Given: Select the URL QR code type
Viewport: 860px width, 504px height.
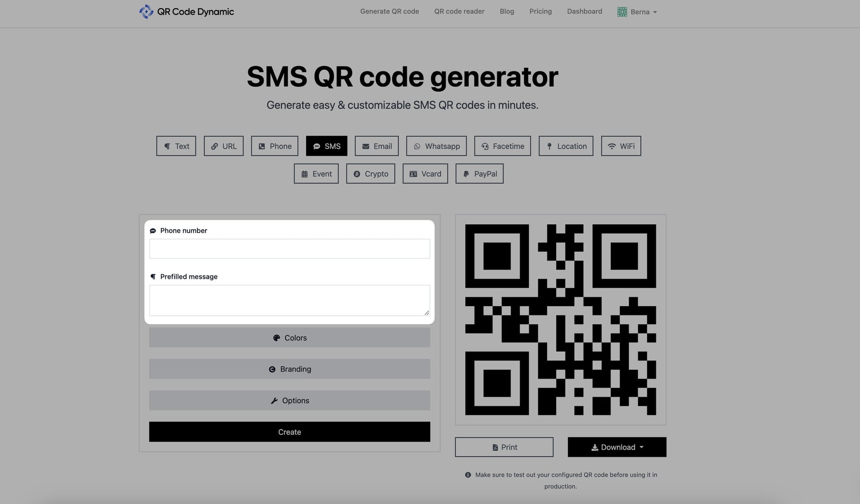Looking at the screenshot, I should click(224, 146).
